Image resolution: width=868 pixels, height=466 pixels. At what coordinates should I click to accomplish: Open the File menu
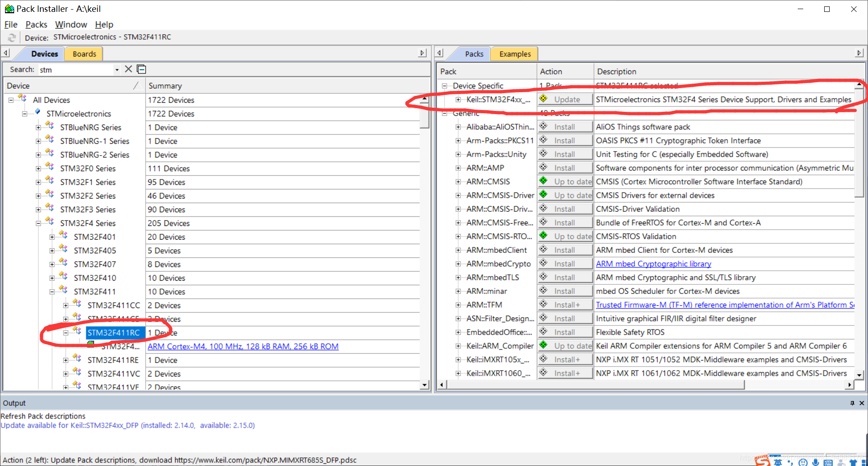[10, 24]
